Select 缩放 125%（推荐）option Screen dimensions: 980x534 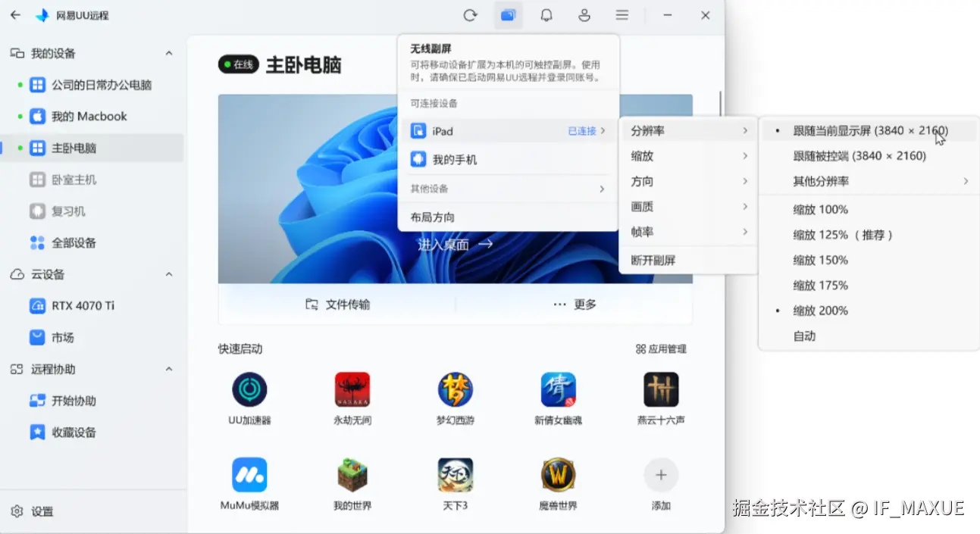click(869, 235)
